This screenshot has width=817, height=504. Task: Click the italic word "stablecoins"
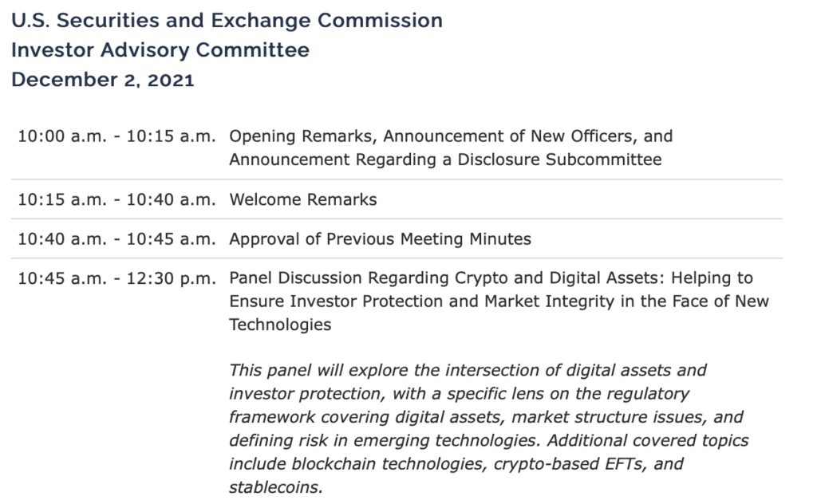pyautogui.click(x=275, y=486)
